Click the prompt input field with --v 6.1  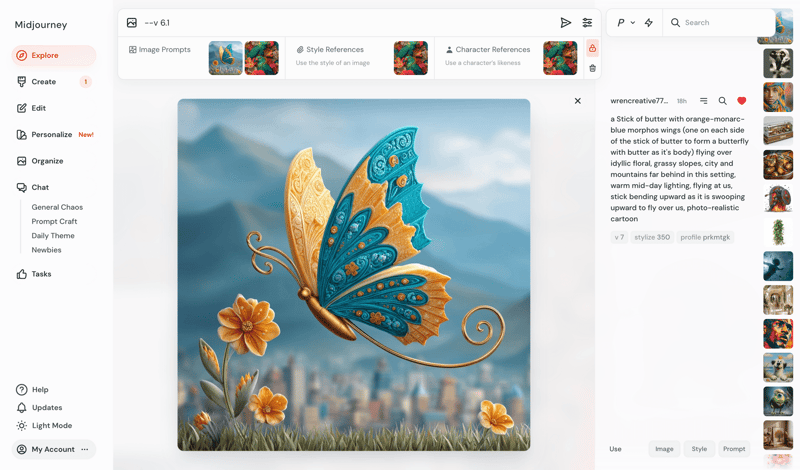[347, 22]
